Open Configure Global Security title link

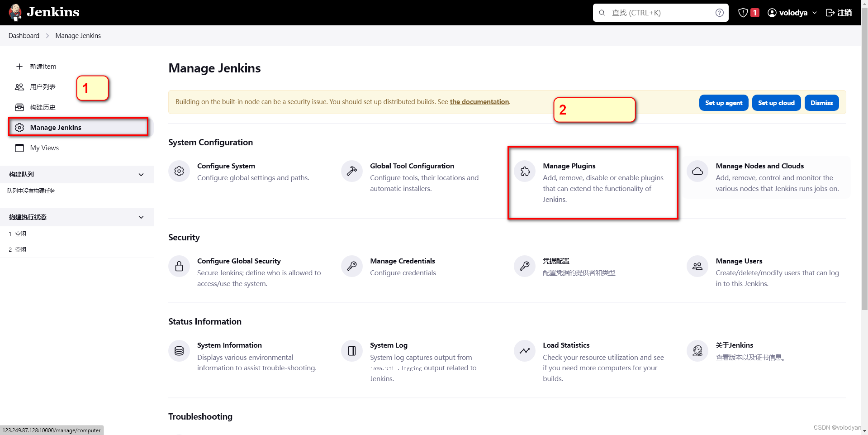239,261
